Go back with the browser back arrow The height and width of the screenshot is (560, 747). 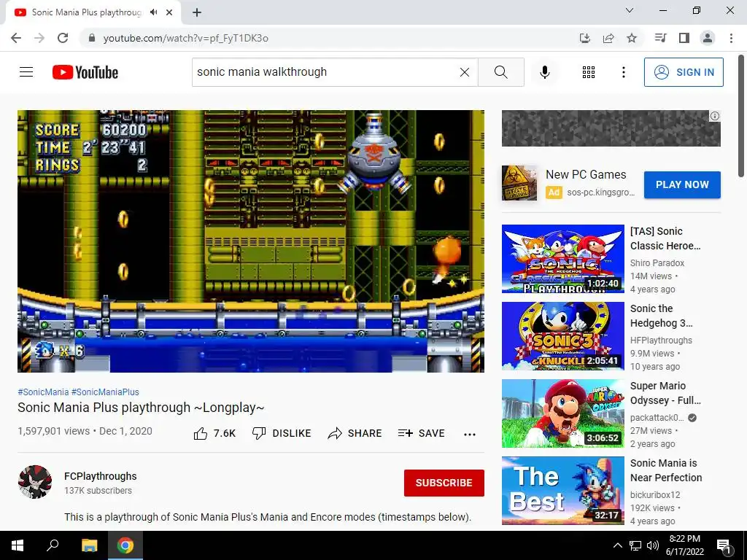(16, 38)
